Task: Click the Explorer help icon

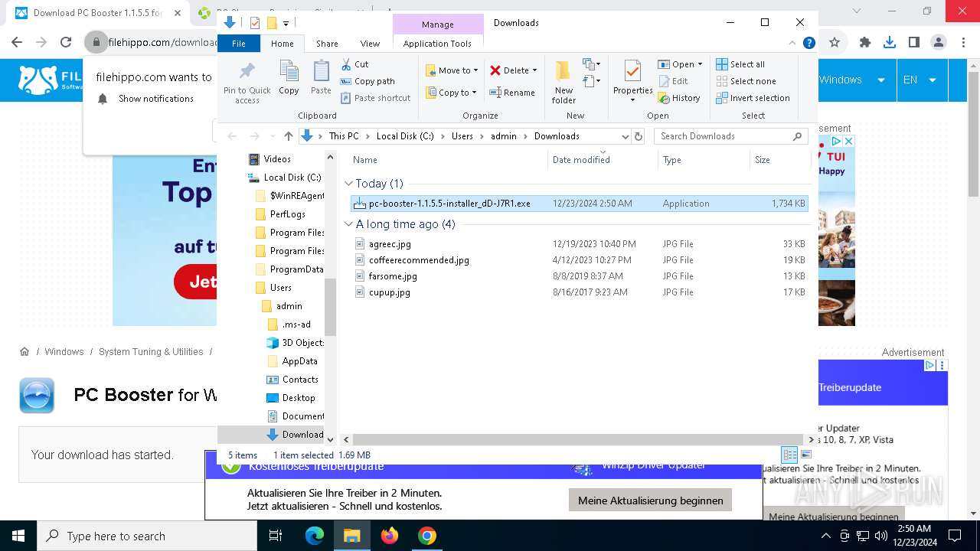Action: (808, 44)
